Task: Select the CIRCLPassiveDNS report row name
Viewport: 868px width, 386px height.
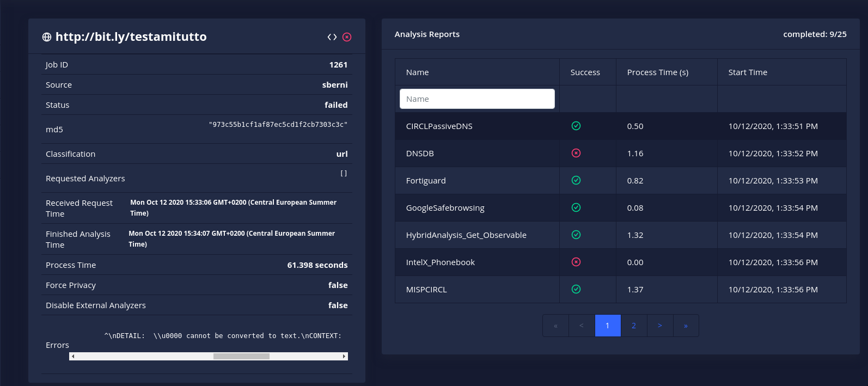Action: tap(439, 126)
